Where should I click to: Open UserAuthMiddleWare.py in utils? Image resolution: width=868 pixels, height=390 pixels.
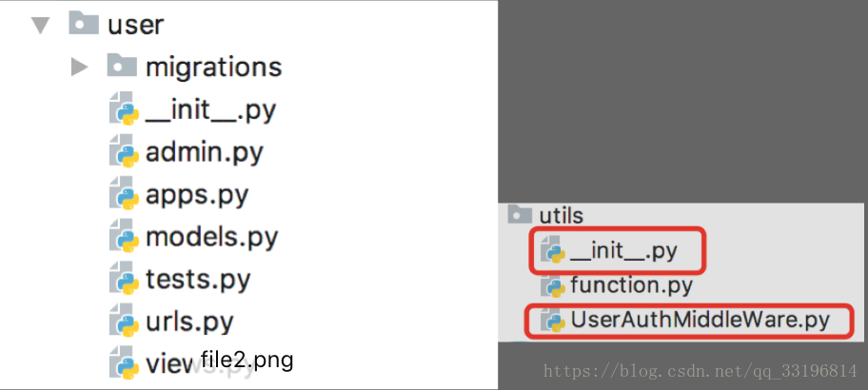pyautogui.click(x=700, y=321)
